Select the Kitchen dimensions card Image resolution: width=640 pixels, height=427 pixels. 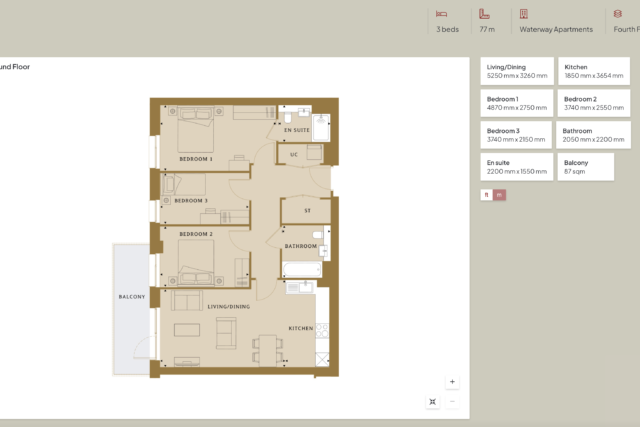(594, 71)
